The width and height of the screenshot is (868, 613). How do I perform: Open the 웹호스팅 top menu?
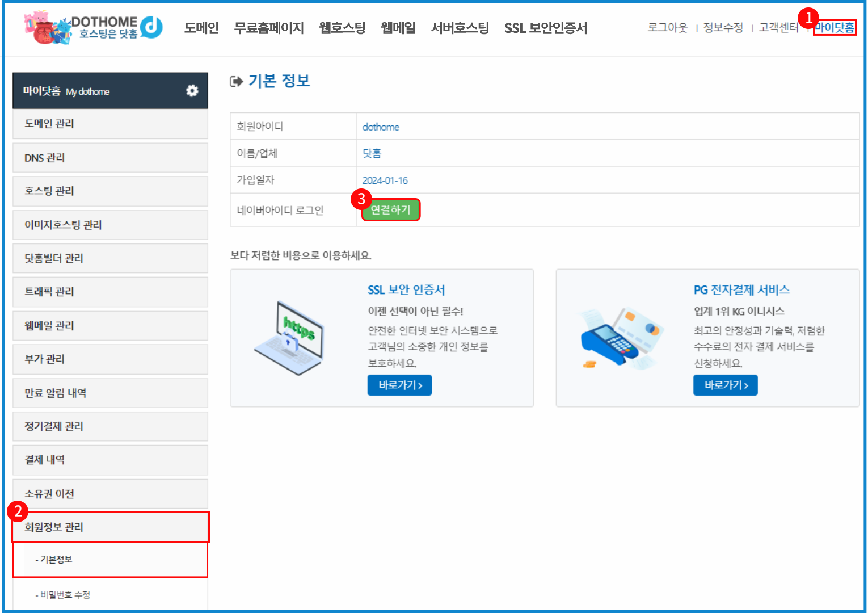(342, 28)
